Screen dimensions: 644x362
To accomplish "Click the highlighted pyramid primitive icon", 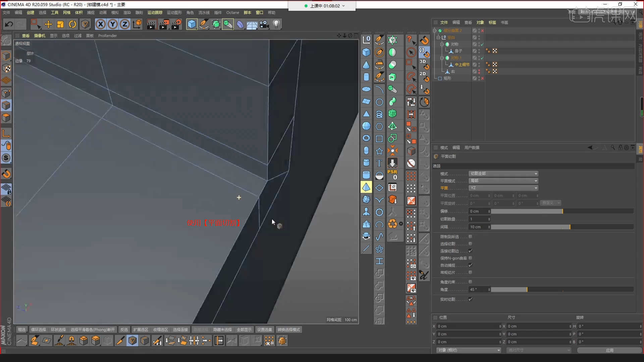I will (366, 187).
